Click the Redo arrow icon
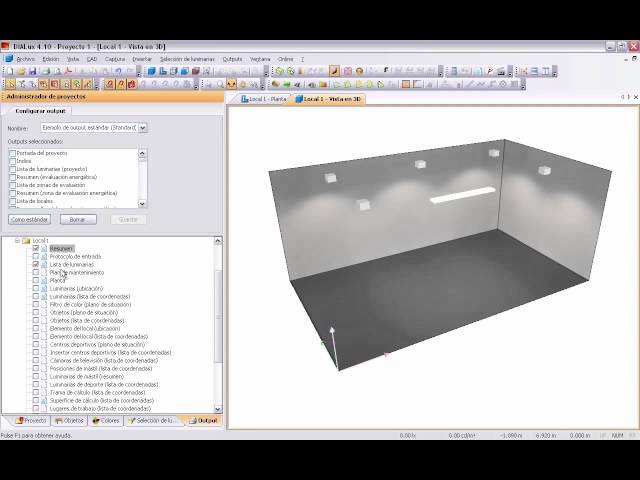640x480 pixels. (x=130, y=71)
